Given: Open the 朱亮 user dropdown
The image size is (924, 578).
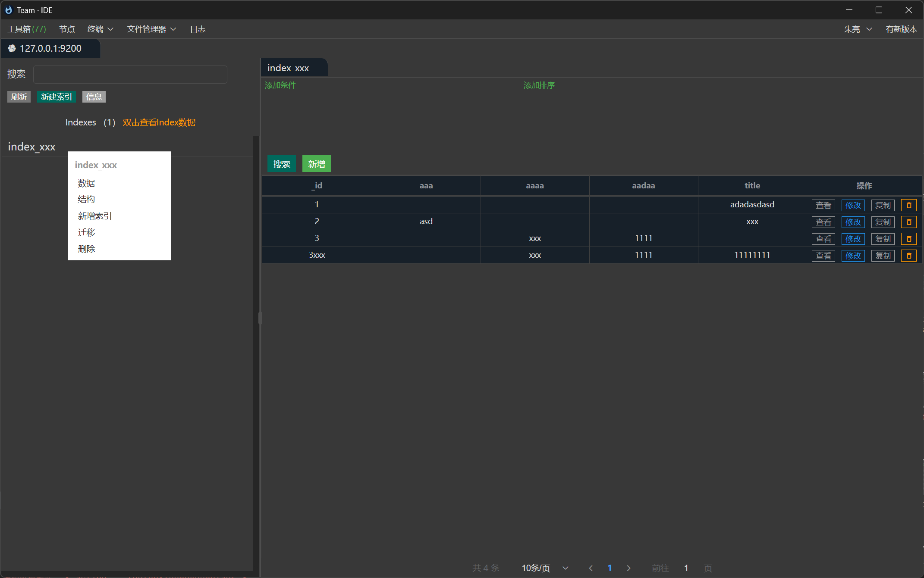Looking at the screenshot, I should pos(858,29).
